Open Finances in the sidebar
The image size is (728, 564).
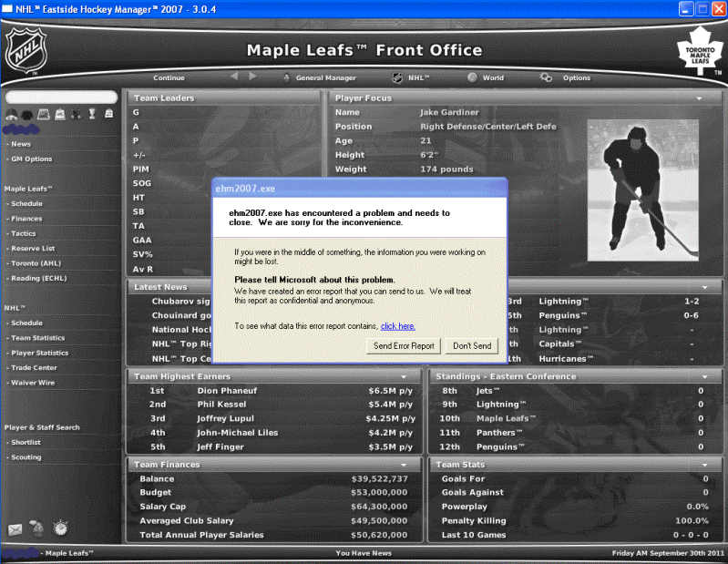coord(26,219)
